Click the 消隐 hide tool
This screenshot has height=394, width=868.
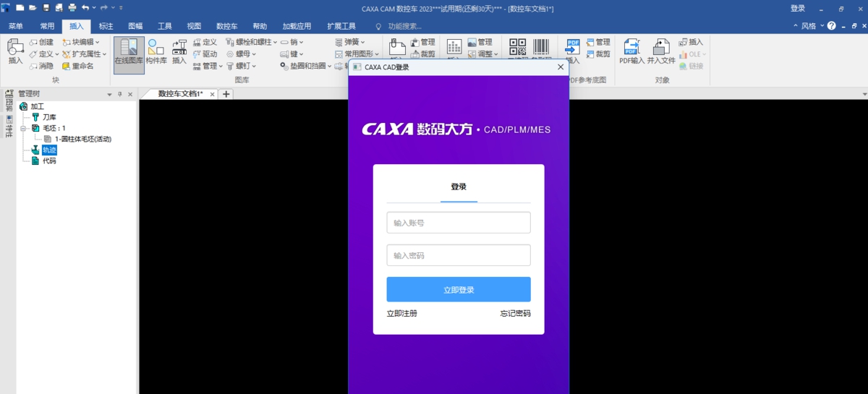pos(41,66)
